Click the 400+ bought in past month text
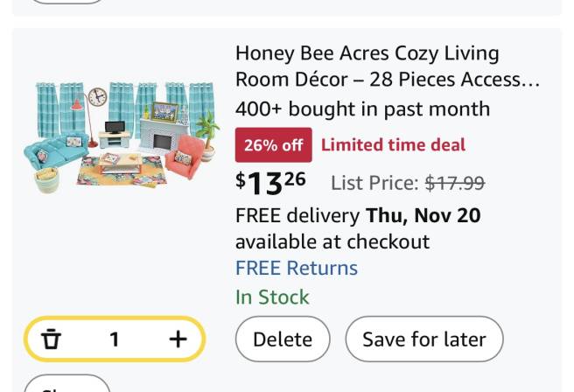This screenshot has height=392, width=574. point(362,109)
